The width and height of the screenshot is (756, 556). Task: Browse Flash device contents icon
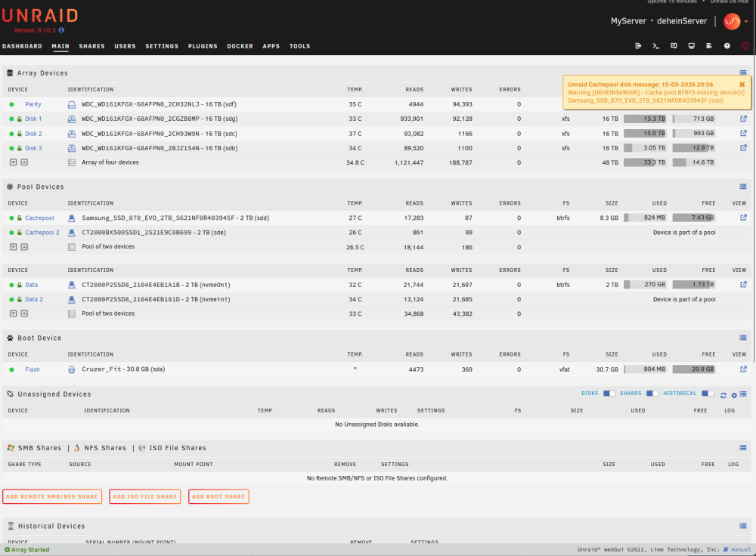click(x=743, y=369)
